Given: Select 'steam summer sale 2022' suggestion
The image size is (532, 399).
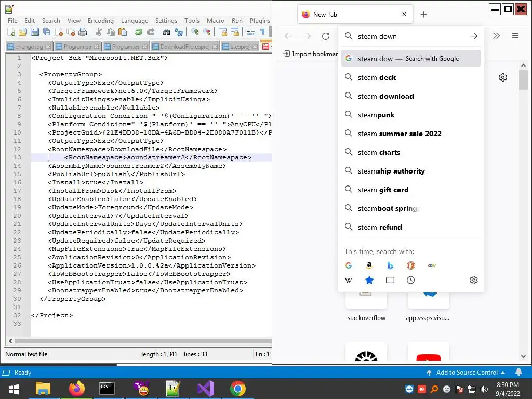Looking at the screenshot, I should [411, 134].
